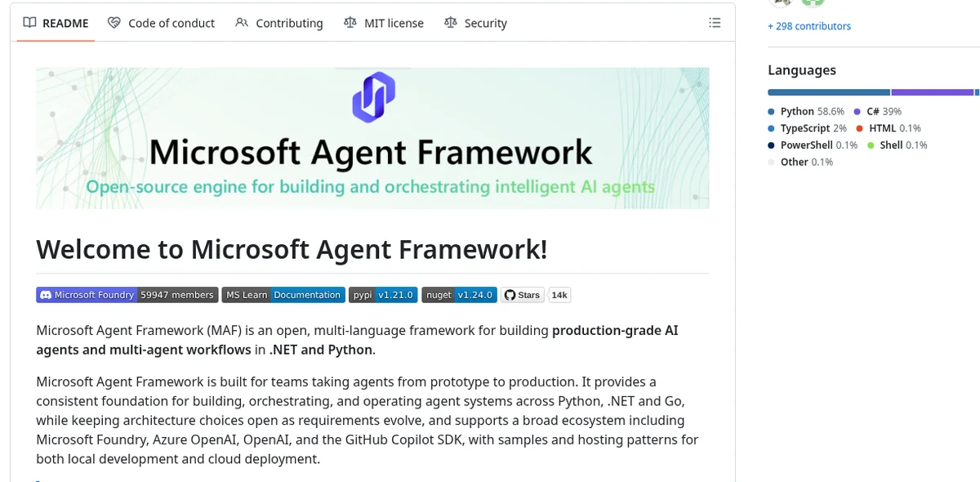Click the Code of conduct heart icon
The width and height of the screenshot is (980, 482).
[x=114, y=23]
